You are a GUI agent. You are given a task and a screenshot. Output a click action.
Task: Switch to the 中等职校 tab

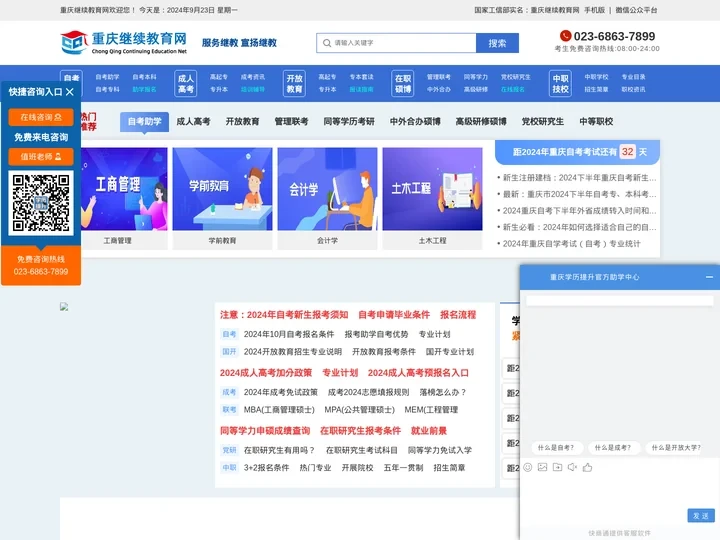pyautogui.click(x=596, y=122)
